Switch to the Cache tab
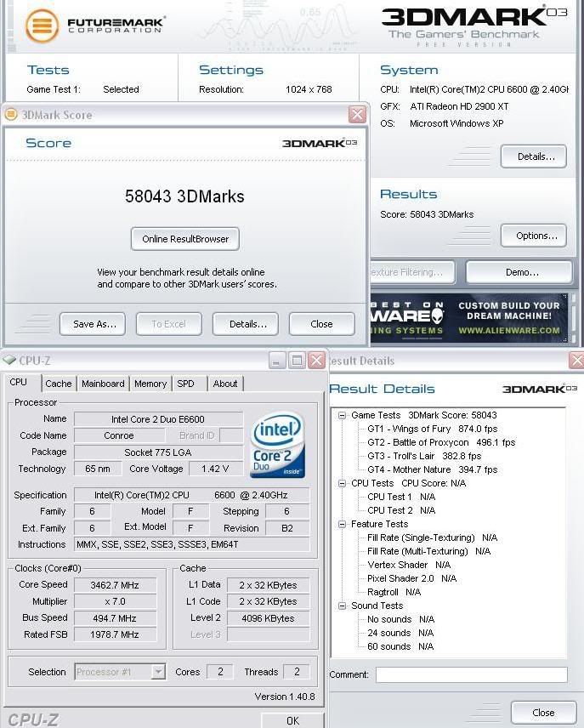Viewport: 584px width, 728px height. click(59, 384)
